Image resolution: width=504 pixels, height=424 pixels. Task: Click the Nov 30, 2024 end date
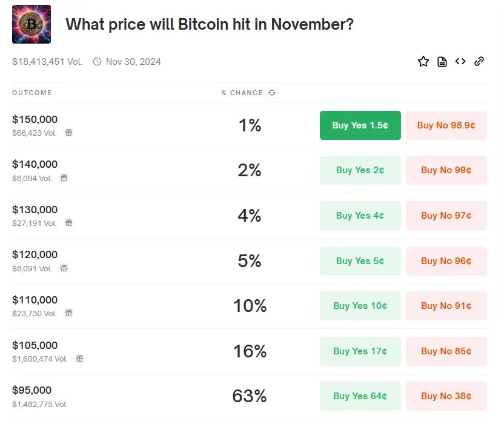tap(133, 61)
